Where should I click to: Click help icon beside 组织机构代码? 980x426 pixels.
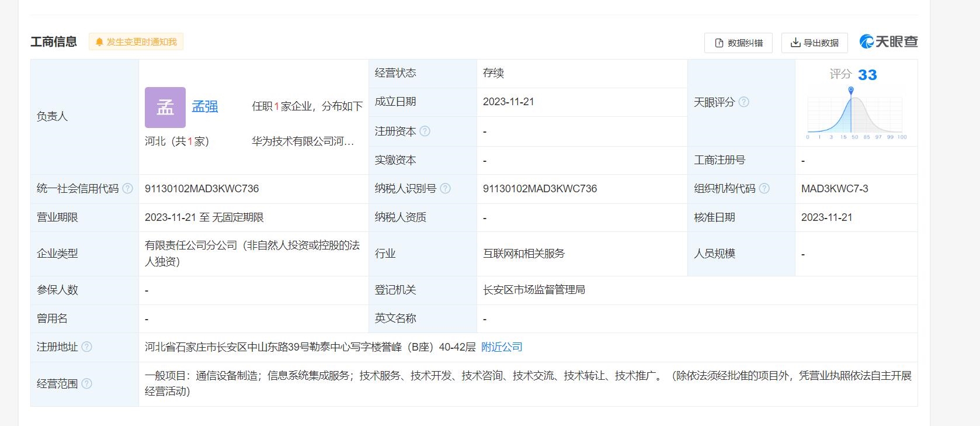[764, 189]
